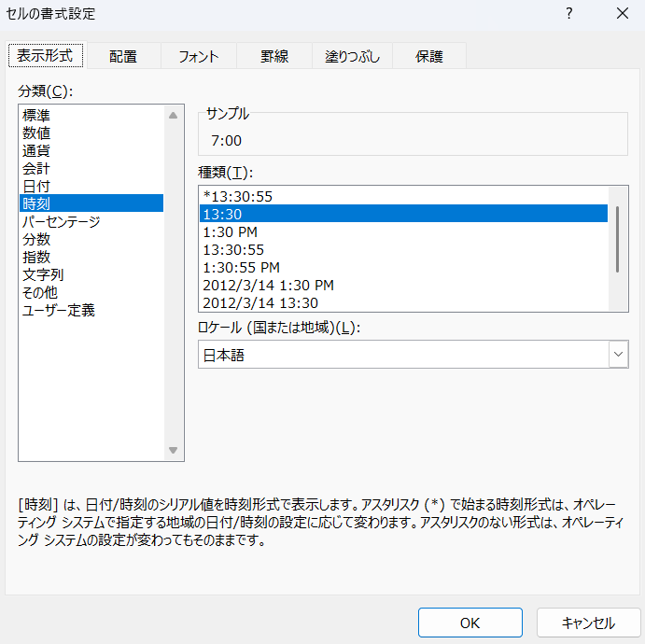Go to the 罫線 tab
The width and height of the screenshot is (645, 644).
[x=274, y=56]
